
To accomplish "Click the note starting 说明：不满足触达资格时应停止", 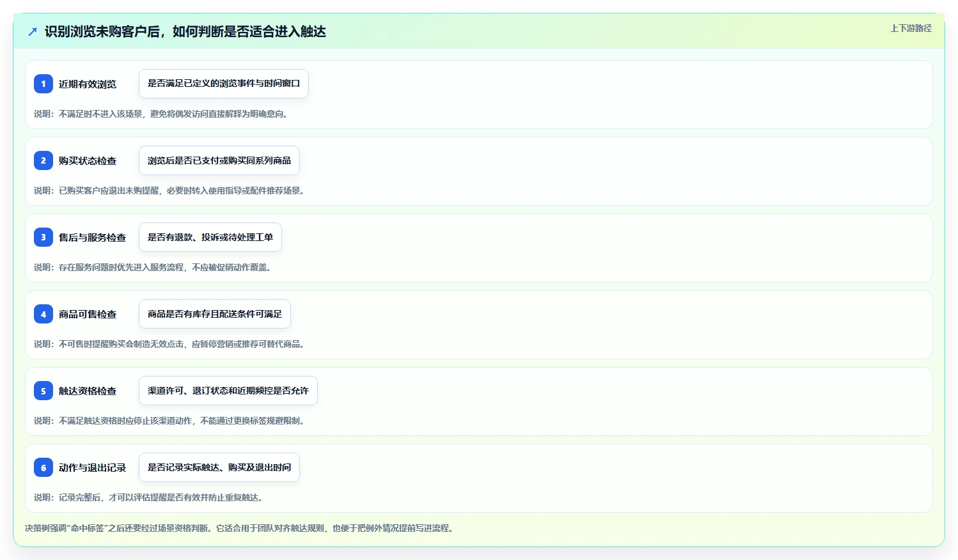I will click(171, 421).
